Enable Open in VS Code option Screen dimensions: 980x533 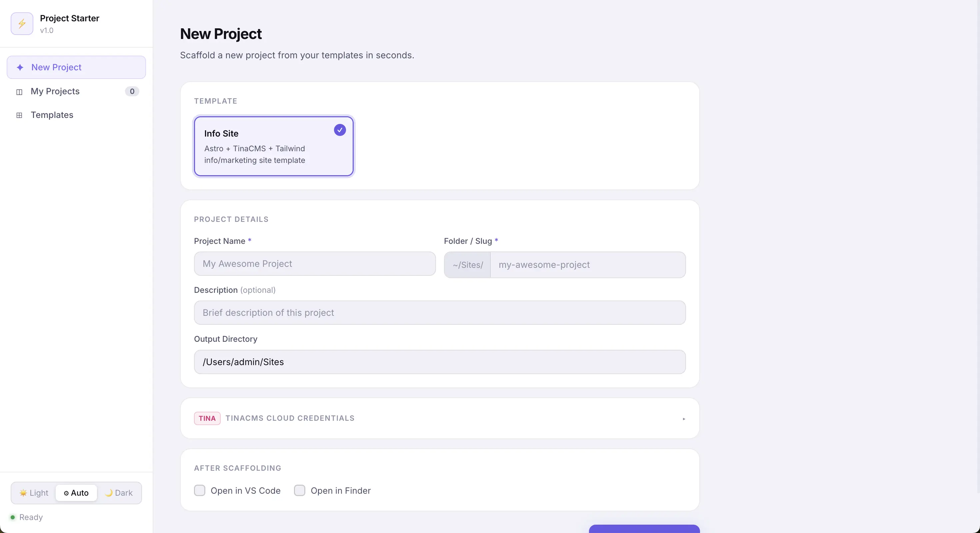click(199, 490)
